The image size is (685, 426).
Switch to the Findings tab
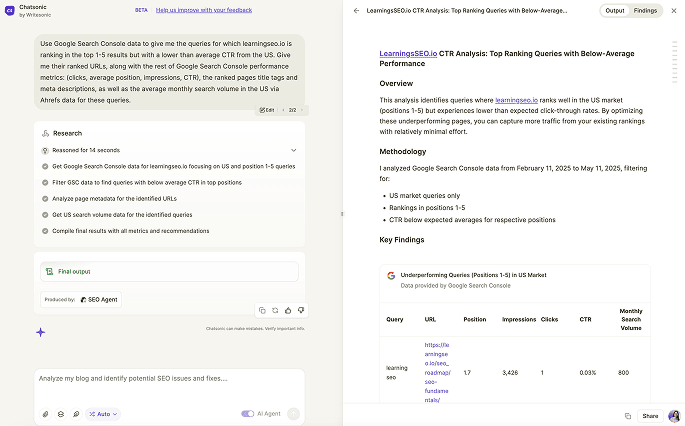point(645,10)
